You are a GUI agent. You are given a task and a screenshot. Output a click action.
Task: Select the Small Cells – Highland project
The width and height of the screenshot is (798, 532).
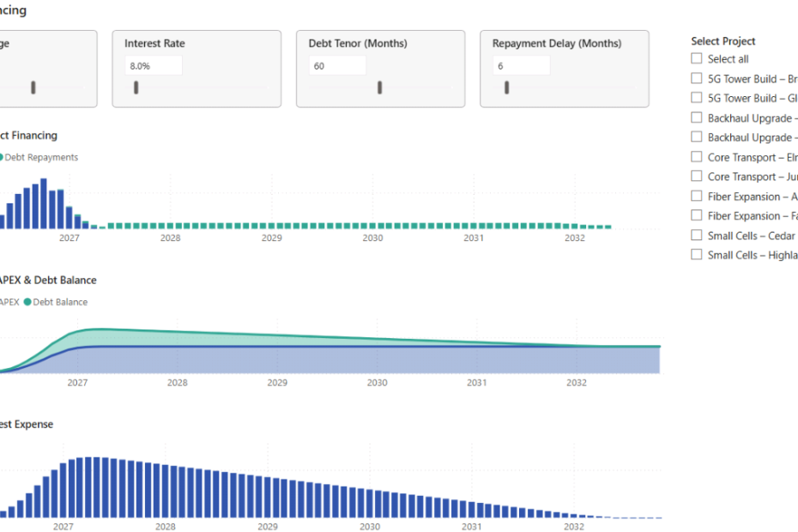[x=696, y=255]
